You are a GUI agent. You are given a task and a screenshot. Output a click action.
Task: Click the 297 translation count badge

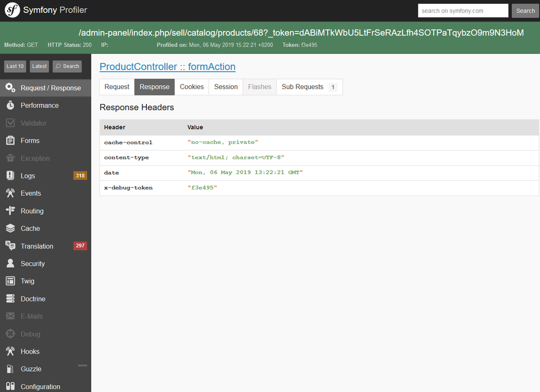point(80,246)
